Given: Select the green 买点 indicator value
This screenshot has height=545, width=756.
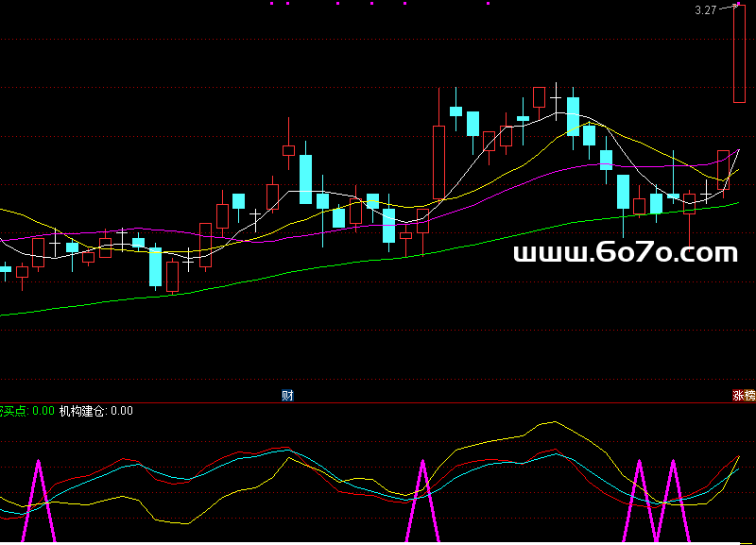Looking at the screenshot, I should click(x=42, y=411).
